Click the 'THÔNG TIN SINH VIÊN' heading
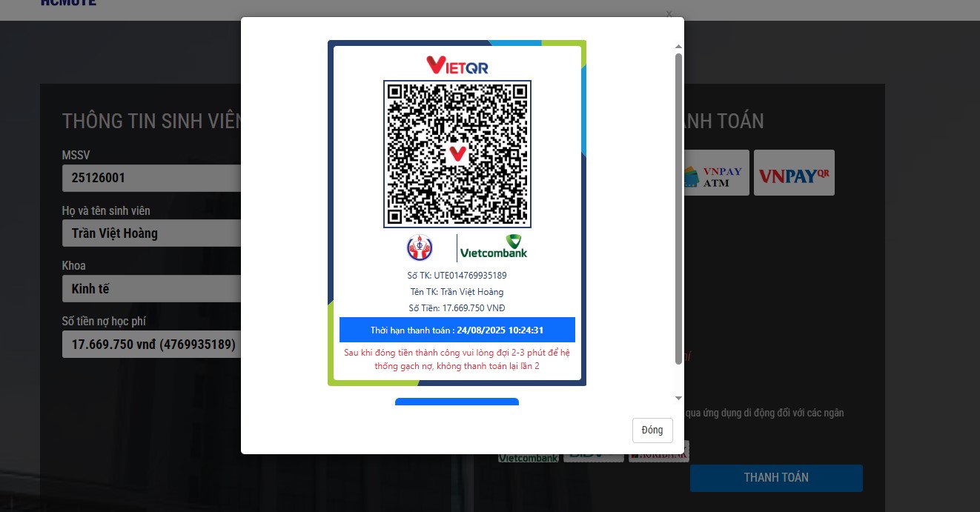980x512 pixels. [152, 121]
